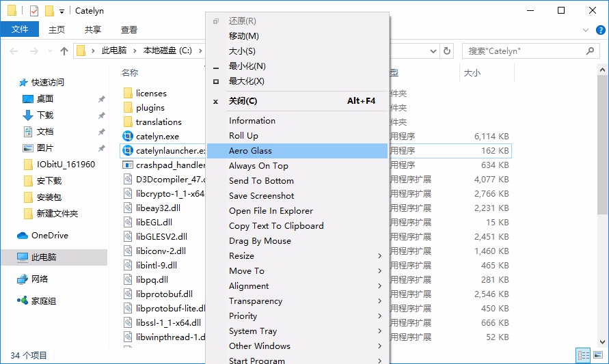Select the Documents icon in sidebar
This screenshot has height=364, width=609.
(x=28, y=132)
